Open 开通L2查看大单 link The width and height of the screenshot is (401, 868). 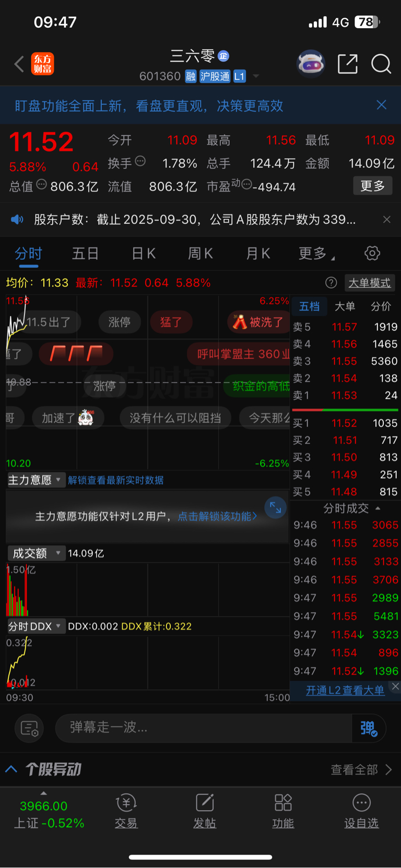[x=345, y=691]
